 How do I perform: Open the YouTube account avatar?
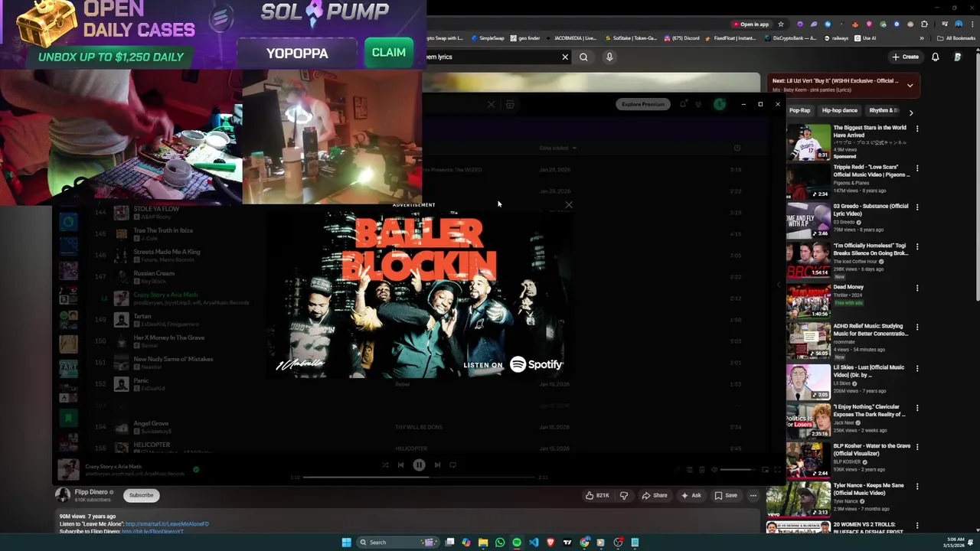click(958, 57)
